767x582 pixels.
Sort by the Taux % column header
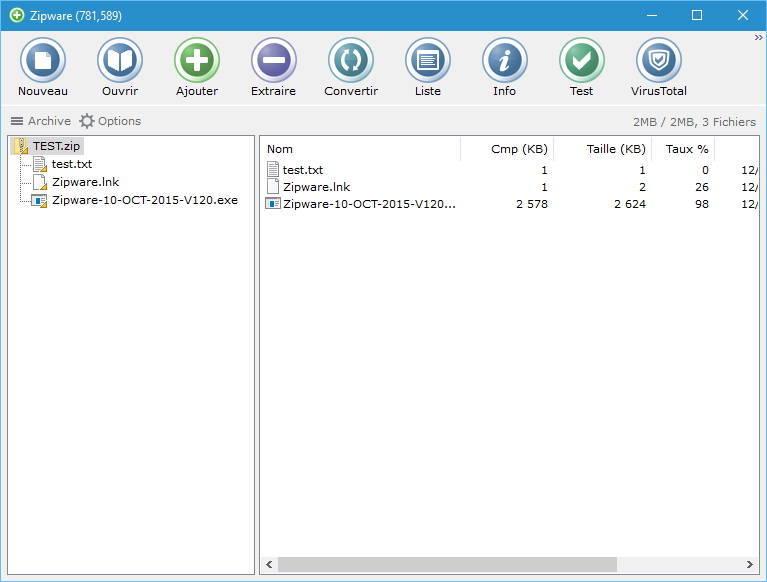click(683, 149)
